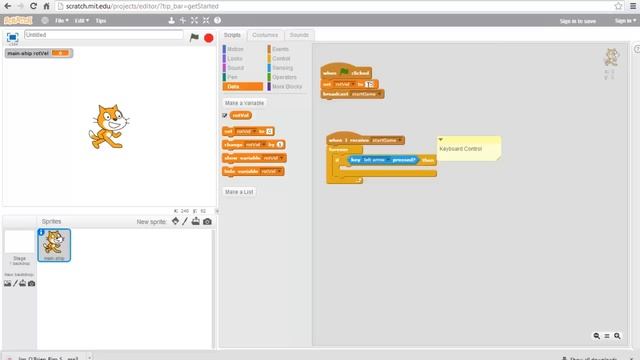Select the Shrink sprite tool
The height and width of the screenshot is (360, 640).
click(206, 20)
